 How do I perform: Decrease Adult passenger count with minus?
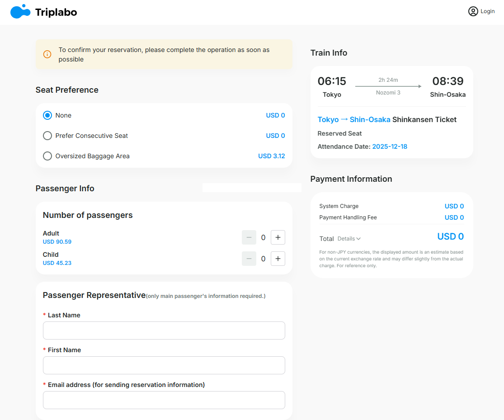point(249,237)
